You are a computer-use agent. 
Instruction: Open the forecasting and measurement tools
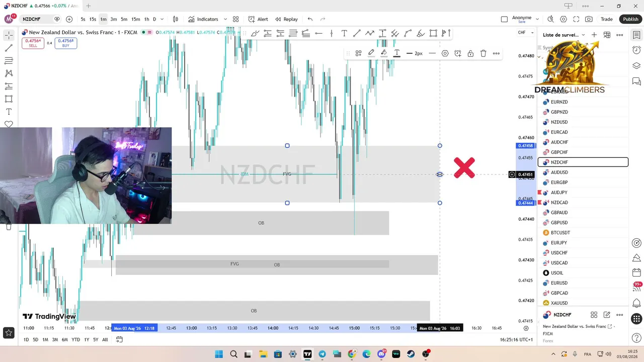[9, 86]
